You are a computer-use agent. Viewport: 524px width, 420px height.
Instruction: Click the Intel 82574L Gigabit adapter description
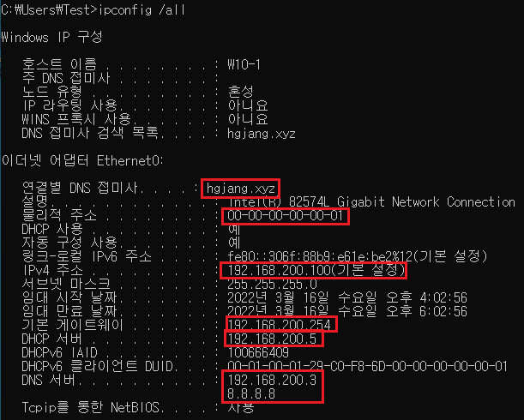pyautogui.click(x=371, y=202)
